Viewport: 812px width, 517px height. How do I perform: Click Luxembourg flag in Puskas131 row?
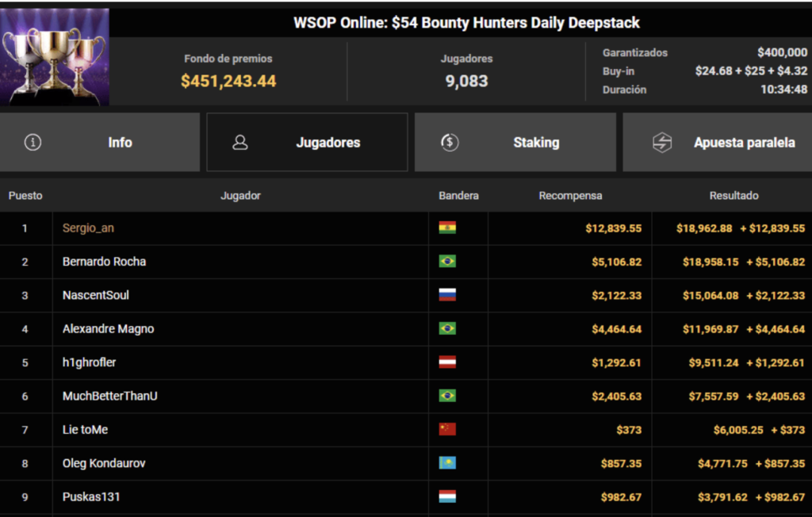(x=447, y=497)
